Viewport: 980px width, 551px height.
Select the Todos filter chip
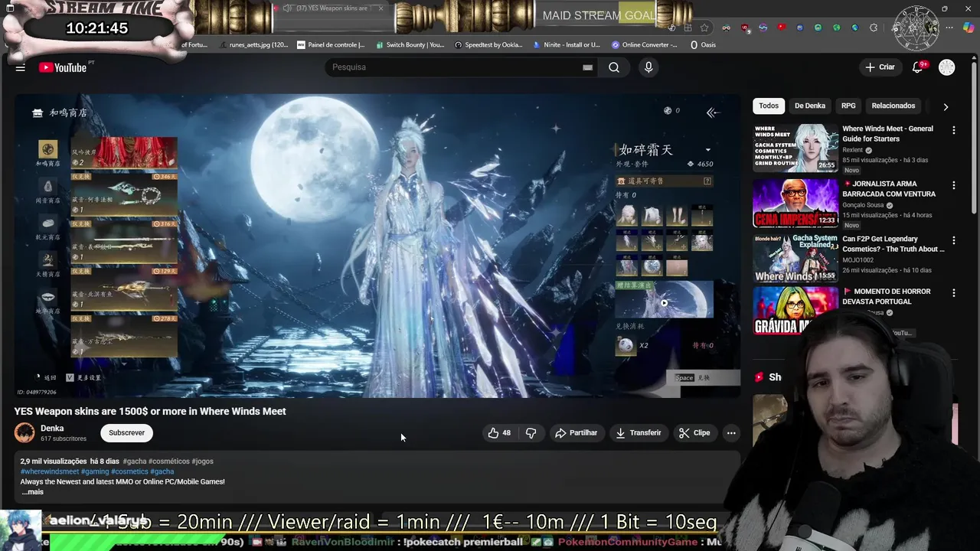(769, 106)
